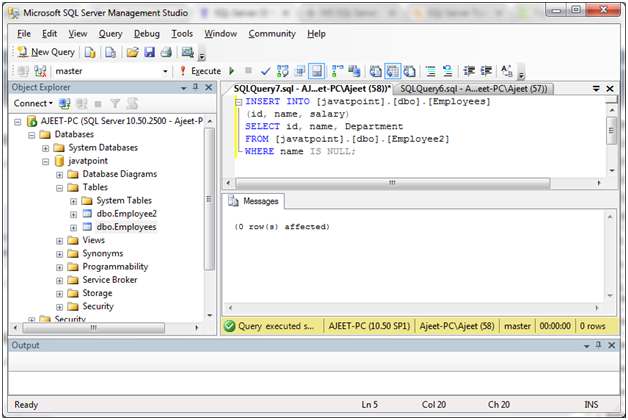This screenshot has width=628, height=420.
Task: Click the Cancel Executing Query stop icon
Action: pos(248,71)
